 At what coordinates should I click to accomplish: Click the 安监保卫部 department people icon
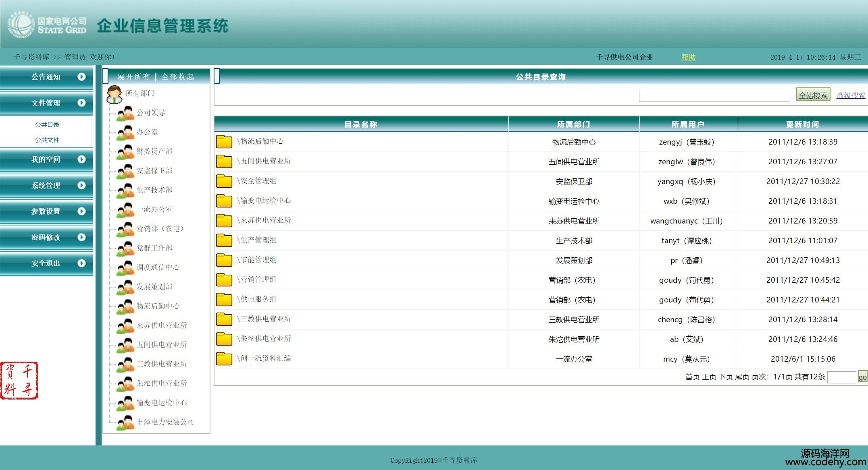(x=125, y=171)
